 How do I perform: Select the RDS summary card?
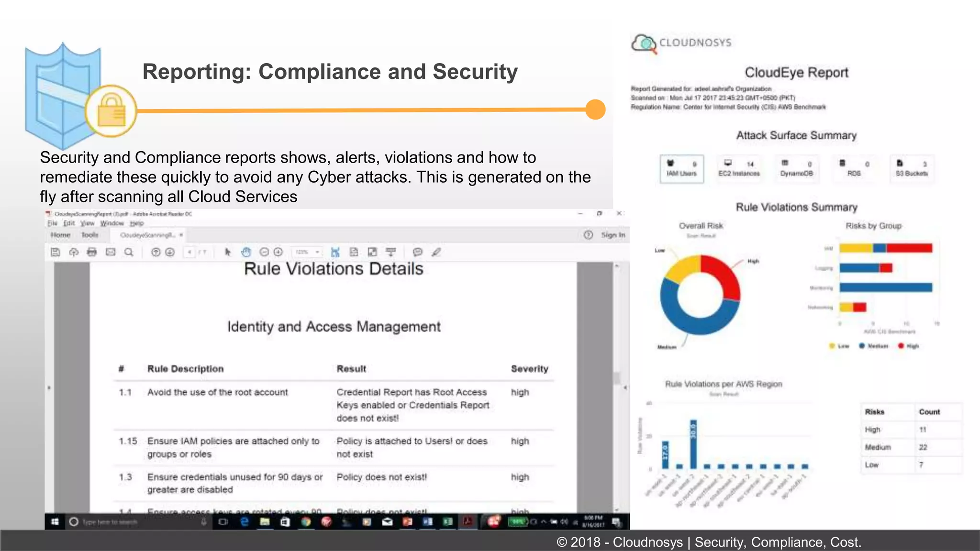854,169
